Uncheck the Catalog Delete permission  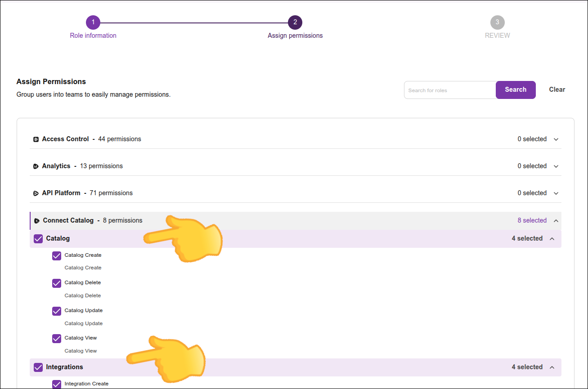click(56, 283)
